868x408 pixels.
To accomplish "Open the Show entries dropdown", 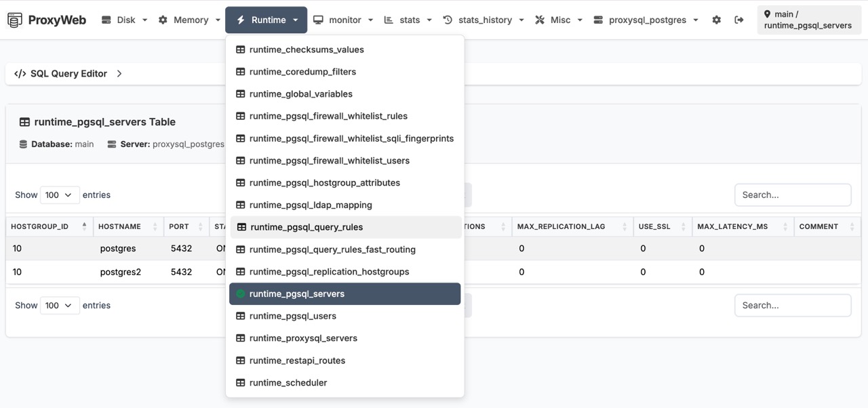I will point(60,195).
